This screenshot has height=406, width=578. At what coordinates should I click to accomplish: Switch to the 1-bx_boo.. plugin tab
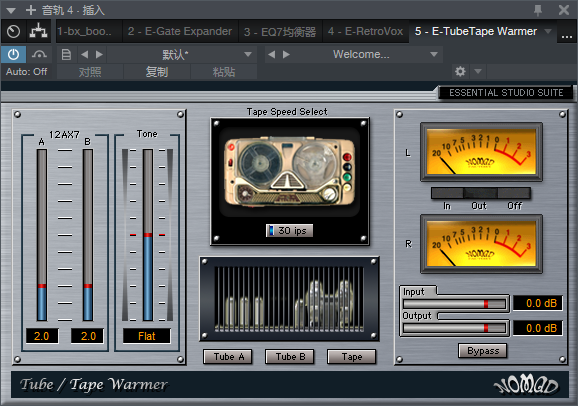[x=84, y=31]
